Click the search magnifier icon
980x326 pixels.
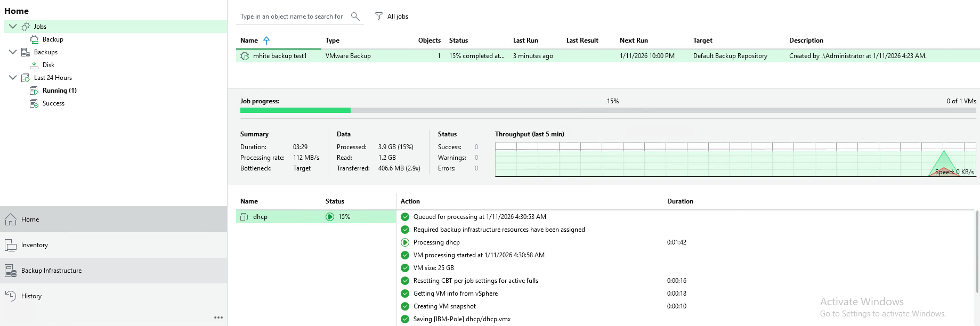coord(355,17)
